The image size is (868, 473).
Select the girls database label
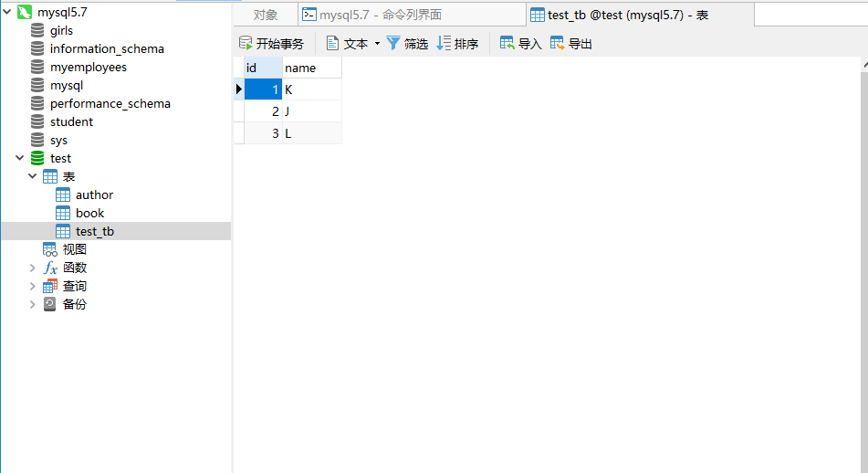coord(61,30)
